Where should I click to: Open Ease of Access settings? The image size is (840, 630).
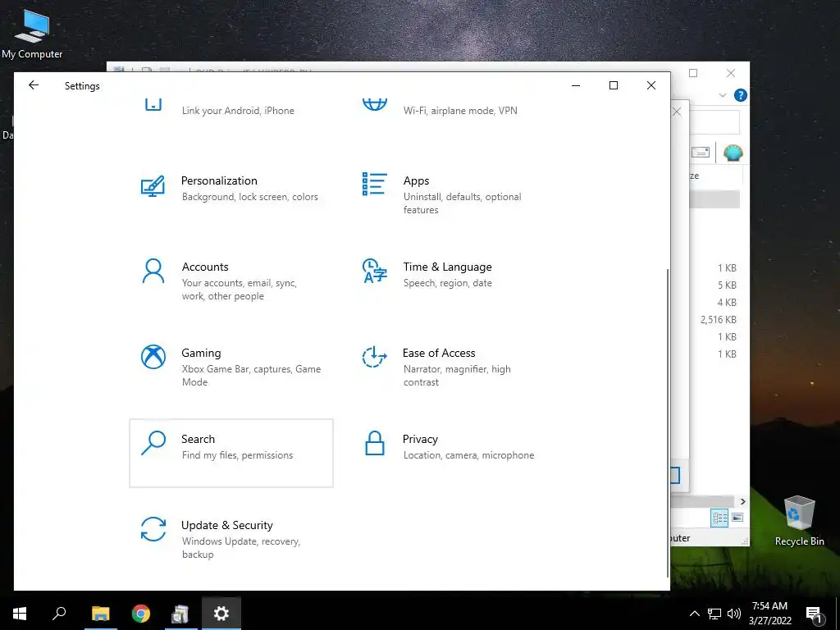click(x=453, y=367)
